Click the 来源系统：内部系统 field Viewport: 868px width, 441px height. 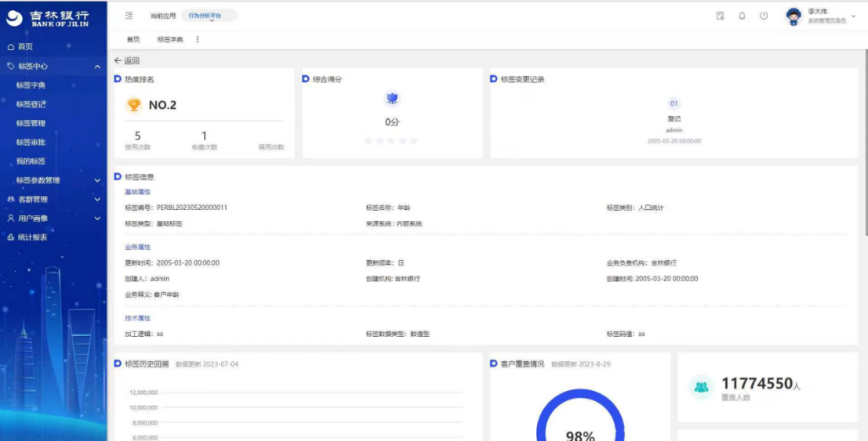tap(394, 223)
